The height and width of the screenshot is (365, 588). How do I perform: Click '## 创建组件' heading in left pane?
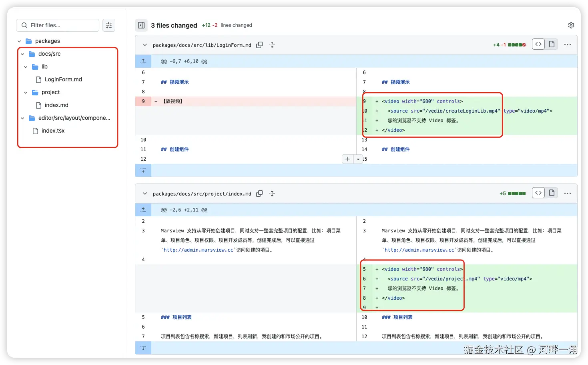pyautogui.click(x=175, y=149)
